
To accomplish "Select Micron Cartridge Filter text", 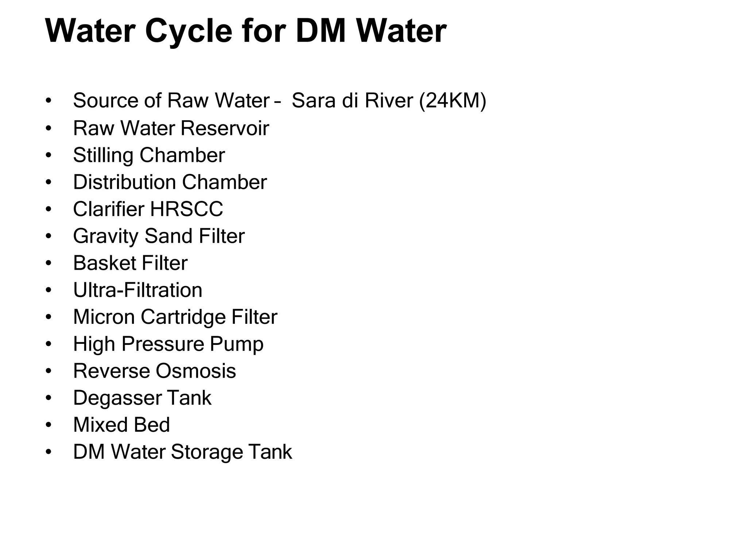I will click(x=175, y=317).
